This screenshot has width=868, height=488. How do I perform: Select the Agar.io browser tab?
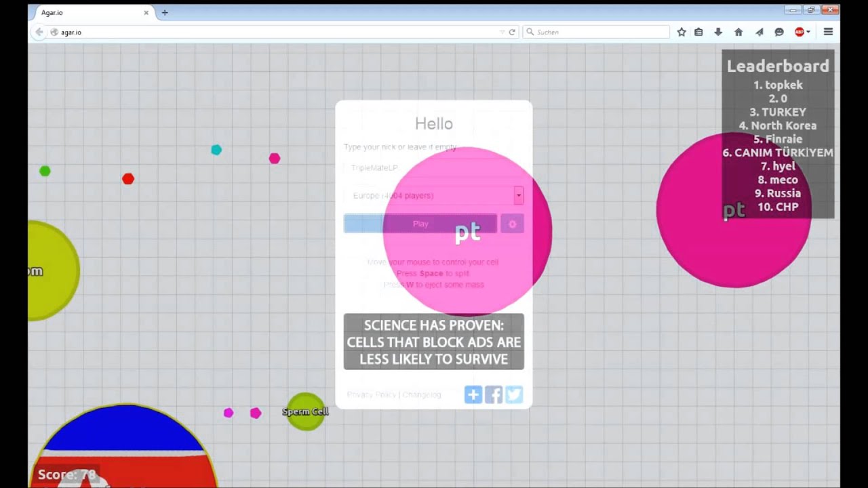click(x=92, y=12)
